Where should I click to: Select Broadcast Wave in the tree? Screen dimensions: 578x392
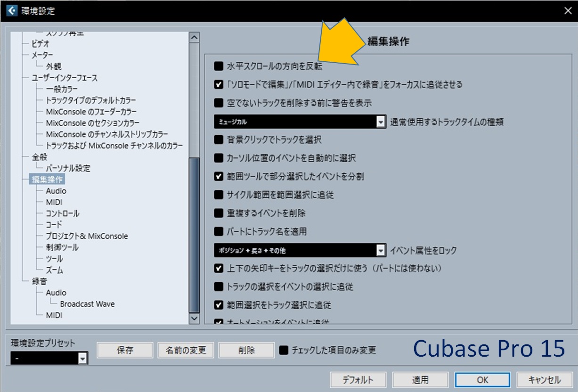pyautogui.click(x=87, y=304)
